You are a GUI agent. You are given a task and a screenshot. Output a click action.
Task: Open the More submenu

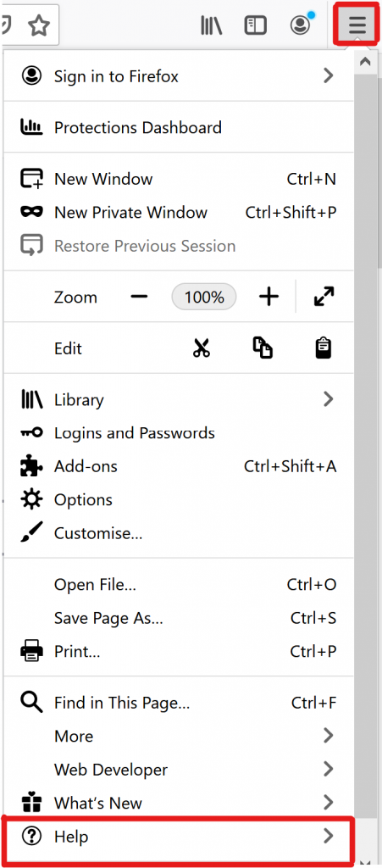click(x=178, y=737)
